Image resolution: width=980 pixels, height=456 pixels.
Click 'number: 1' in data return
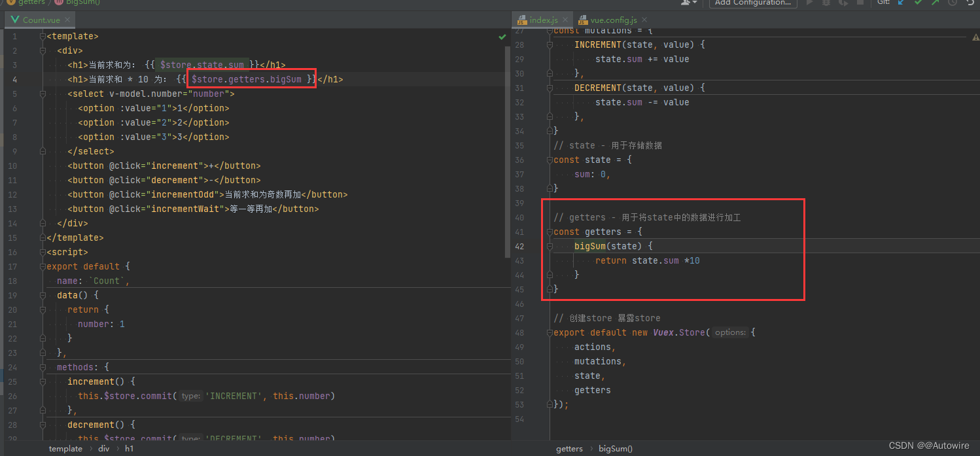tap(101, 324)
